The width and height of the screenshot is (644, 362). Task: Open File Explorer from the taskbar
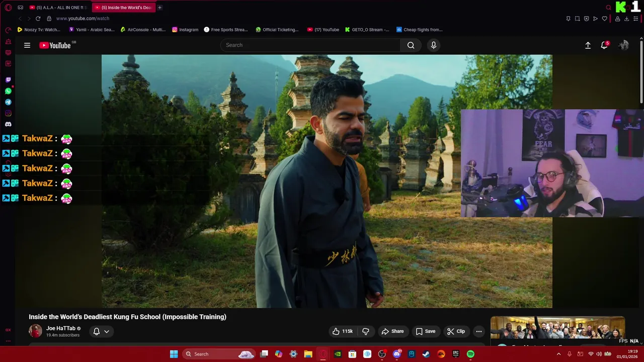308,354
